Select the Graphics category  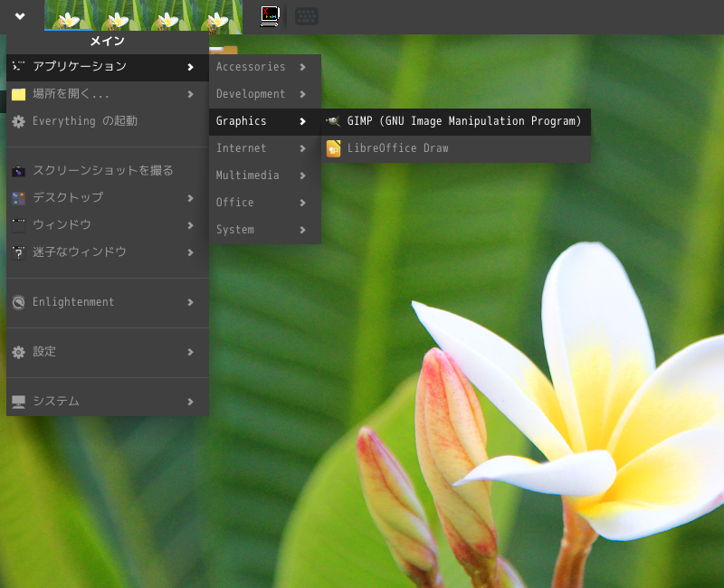265,121
